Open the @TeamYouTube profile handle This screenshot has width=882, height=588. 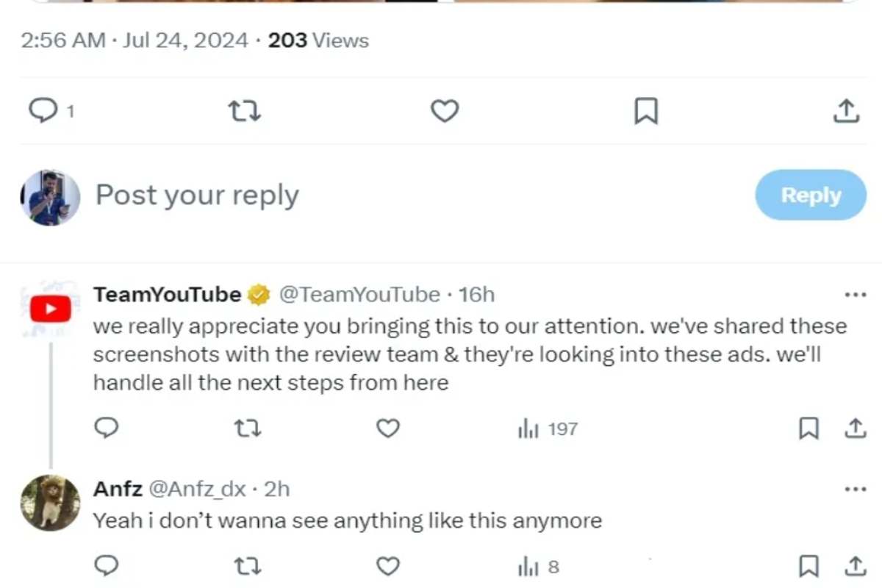(x=359, y=295)
